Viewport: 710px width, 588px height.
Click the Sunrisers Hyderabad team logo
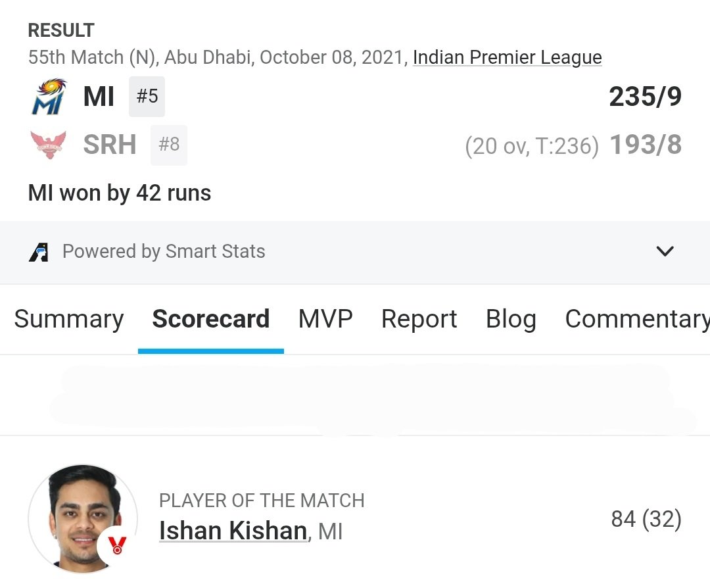coord(48,145)
